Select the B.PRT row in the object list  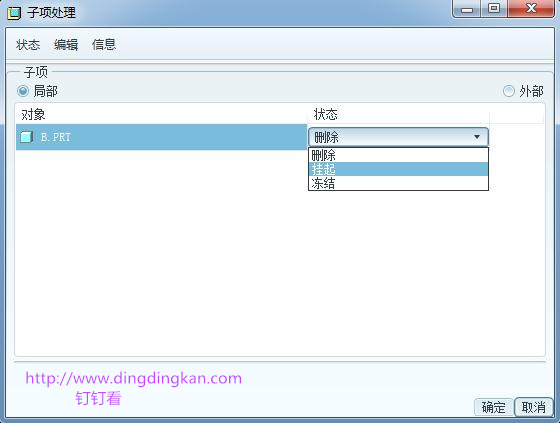click(161, 137)
